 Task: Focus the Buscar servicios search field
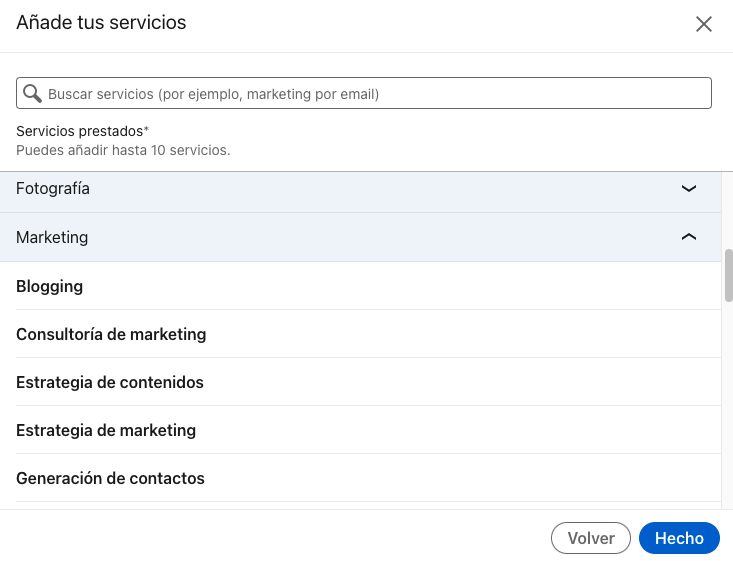point(370,94)
